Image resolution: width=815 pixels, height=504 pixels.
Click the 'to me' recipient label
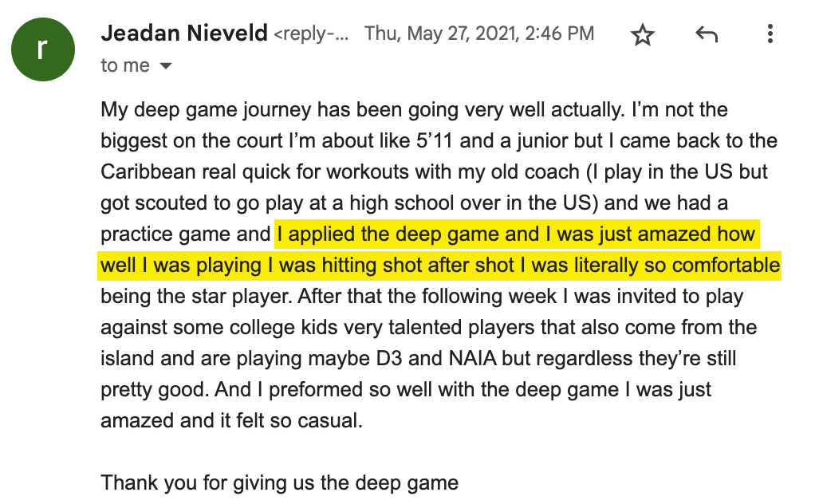pyautogui.click(x=125, y=66)
